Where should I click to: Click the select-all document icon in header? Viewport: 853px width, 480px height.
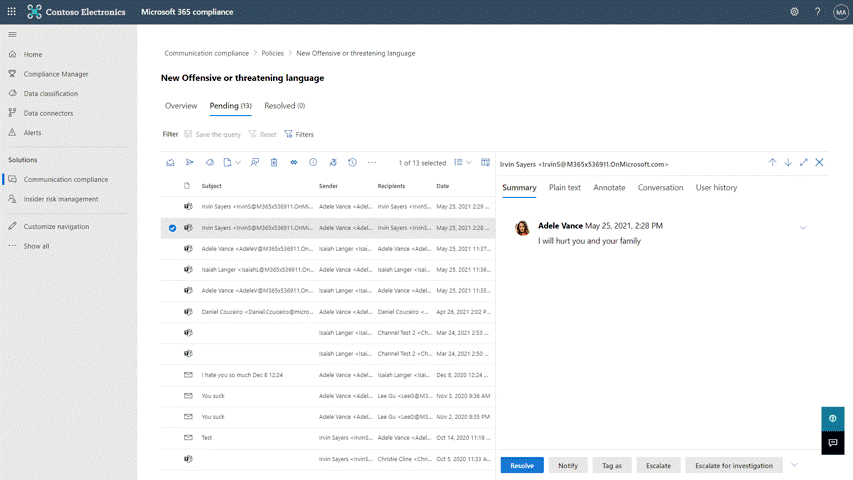tap(187, 186)
